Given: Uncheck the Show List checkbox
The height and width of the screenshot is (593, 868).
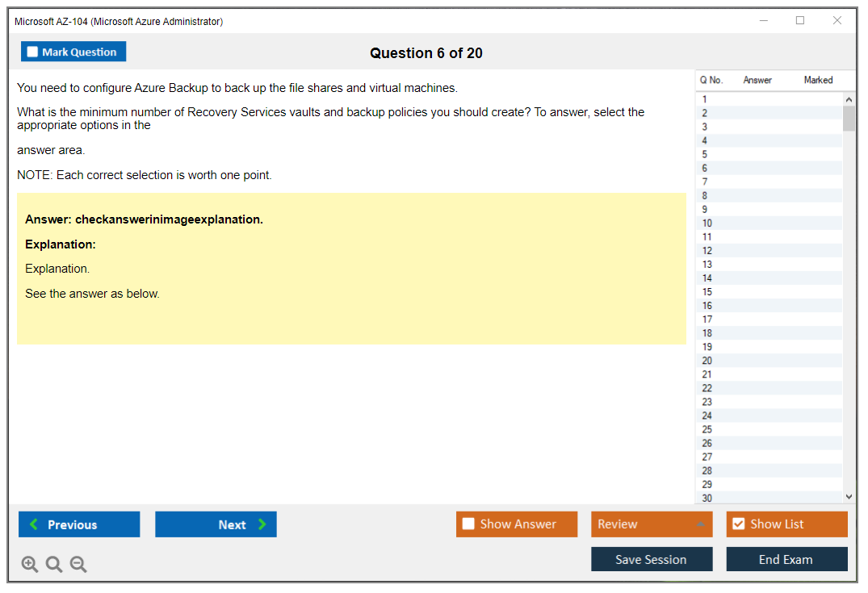Looking at the screenshot, I should [738, 524].
